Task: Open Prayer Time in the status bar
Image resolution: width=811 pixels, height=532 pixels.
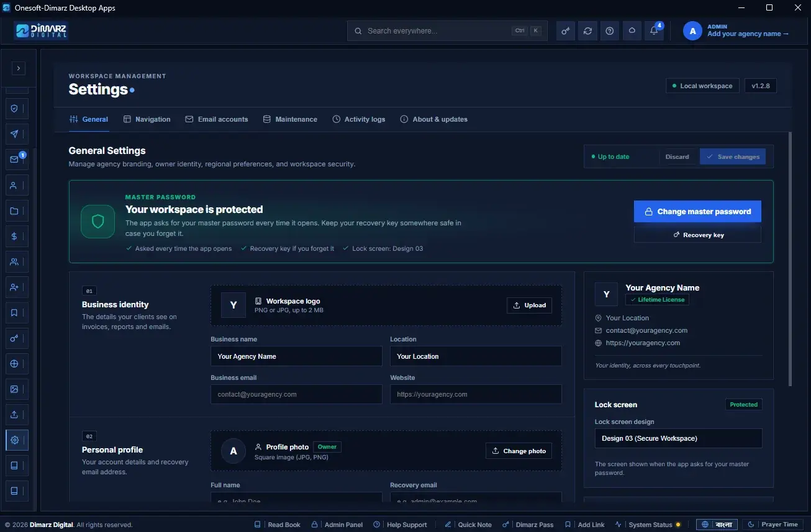Action: [773, 525]
